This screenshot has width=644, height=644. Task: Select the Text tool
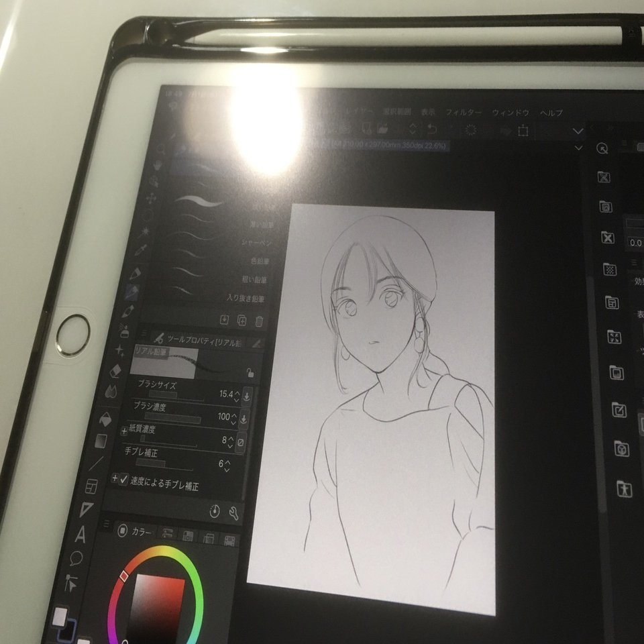pos(80,533)
